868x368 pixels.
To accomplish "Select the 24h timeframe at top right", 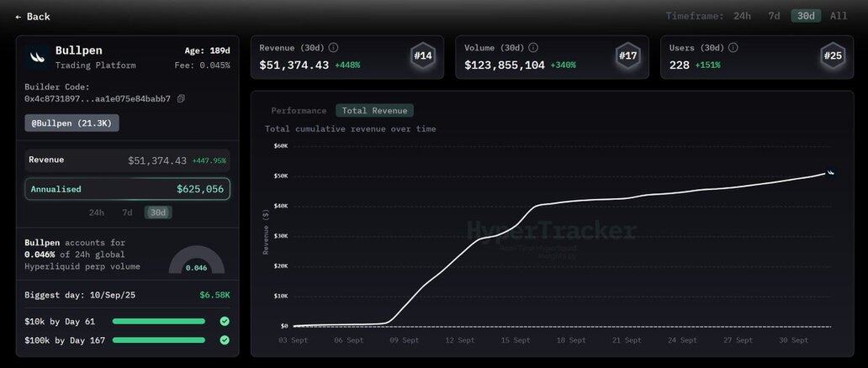I will click(742, 16).
